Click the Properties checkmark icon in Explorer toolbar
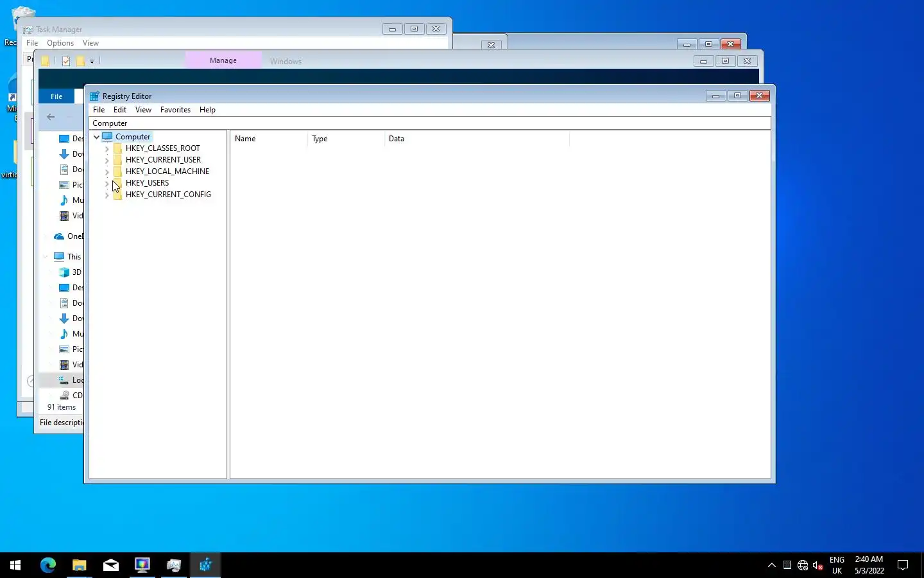Screen dimensions: 924x578 click(65, 61)
